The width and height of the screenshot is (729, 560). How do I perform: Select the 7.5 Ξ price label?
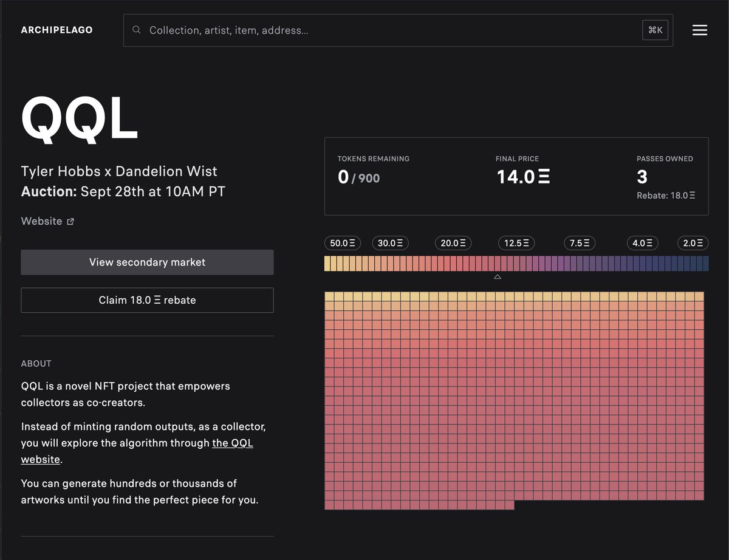[580, 243]
